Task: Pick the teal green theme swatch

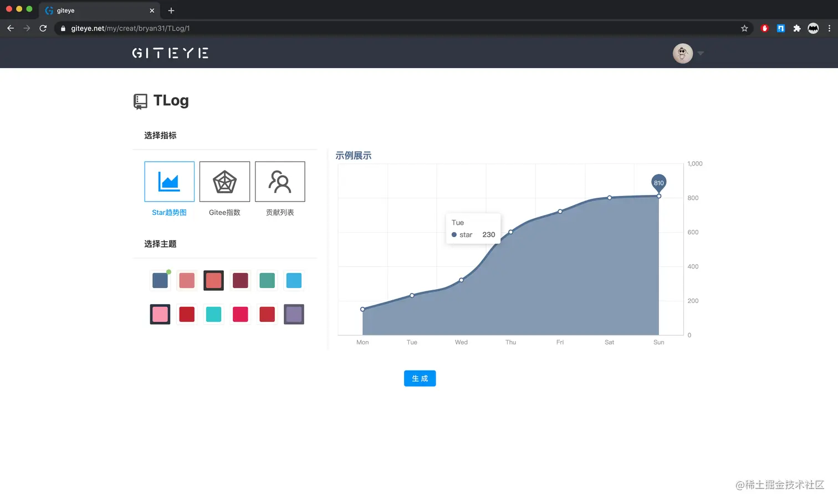Action: click(x=267, y=280)
